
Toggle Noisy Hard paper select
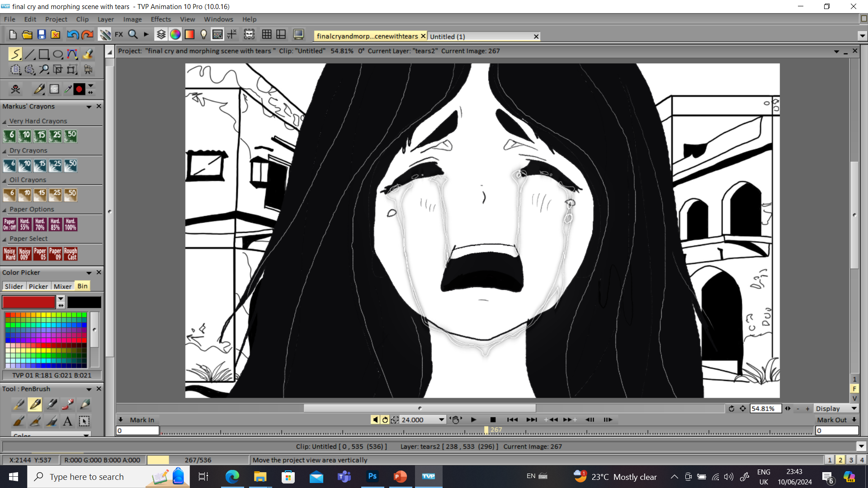pyautogui.click(x=9, y=254)
